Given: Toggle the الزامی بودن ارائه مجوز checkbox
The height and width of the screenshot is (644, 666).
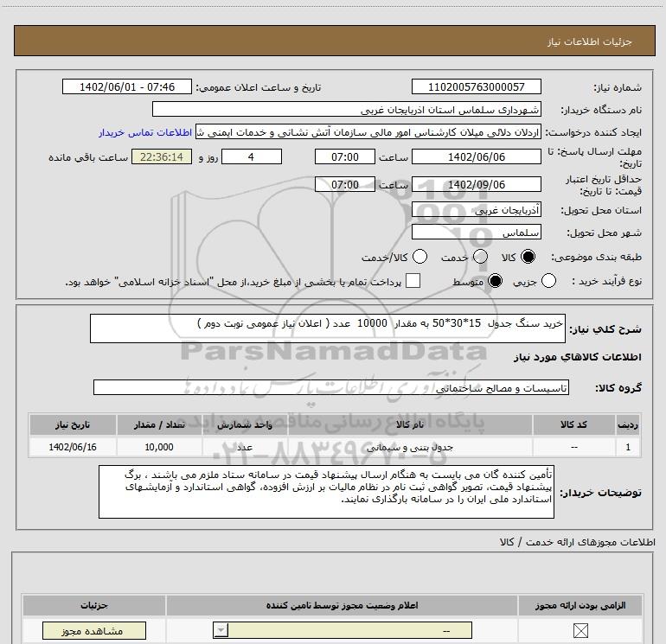Looking at the screenshot, I should click(580, 631).
